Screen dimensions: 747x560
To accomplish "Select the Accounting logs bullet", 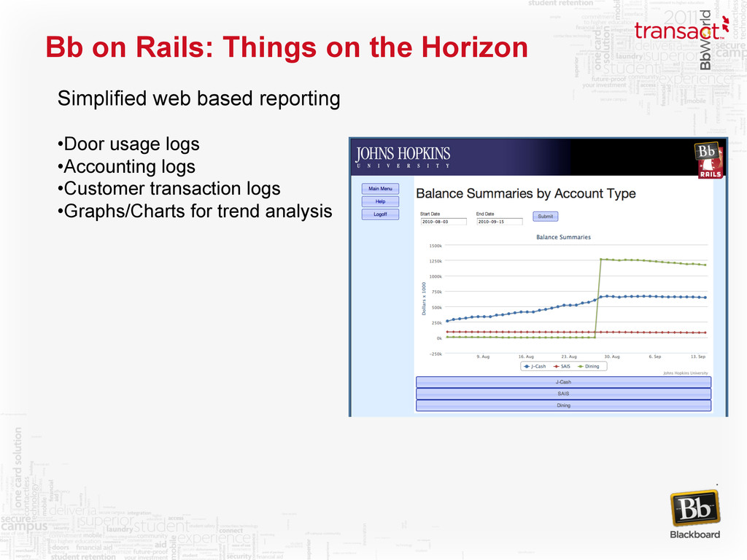I will [126, 166].
